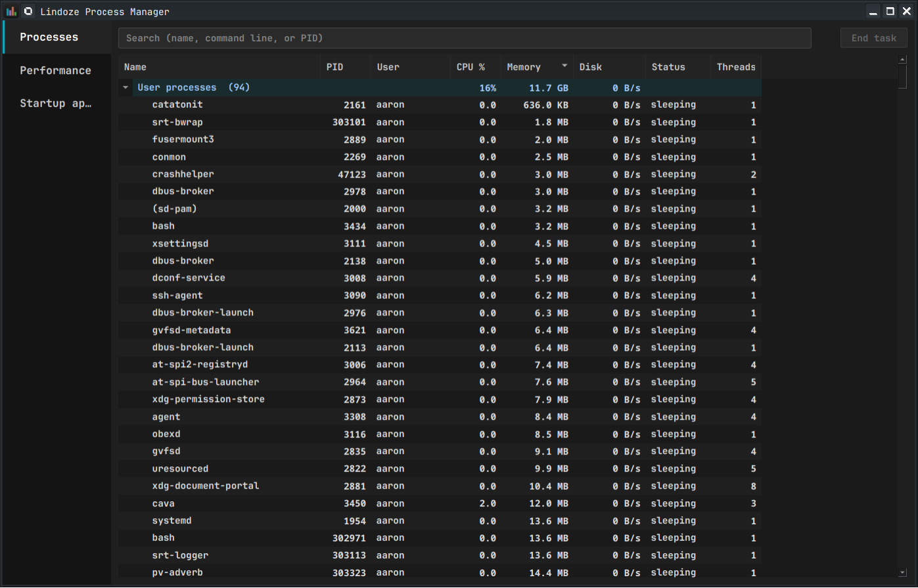Select the at-spi-bus-launcher process
The width and height of the screenshot is (918, 588).
(440, 382)
